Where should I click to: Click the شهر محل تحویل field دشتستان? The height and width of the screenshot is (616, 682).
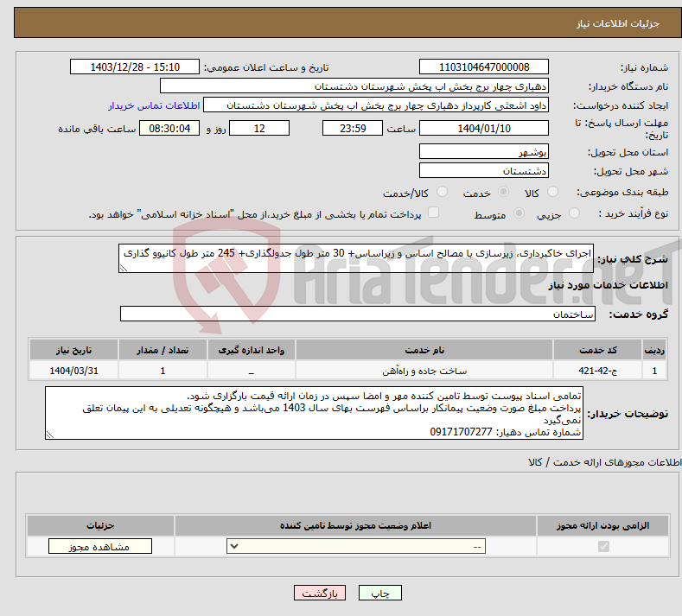pos(484,170)
